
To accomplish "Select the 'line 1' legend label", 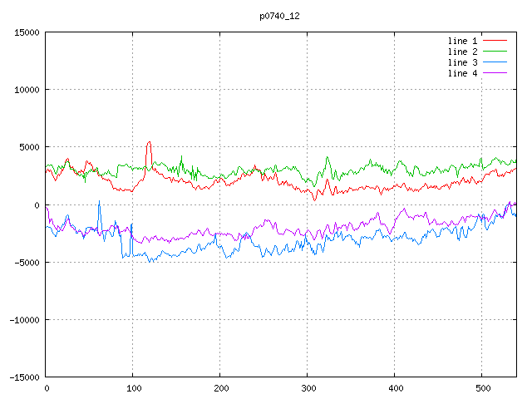I will (463, 41).
